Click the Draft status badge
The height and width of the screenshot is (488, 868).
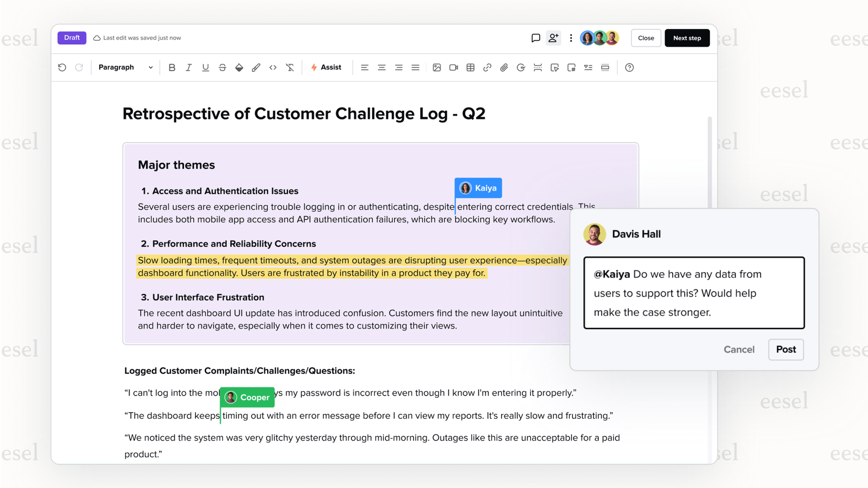[72, 38]
